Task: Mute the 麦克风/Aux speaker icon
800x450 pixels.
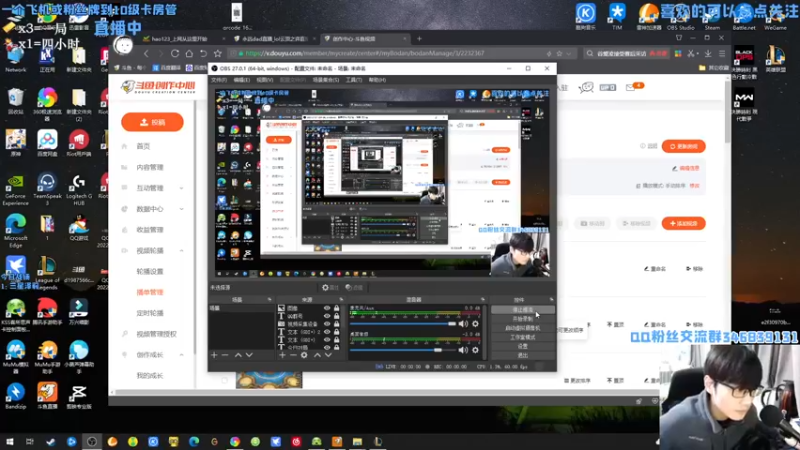Action: tap(463, 324)
